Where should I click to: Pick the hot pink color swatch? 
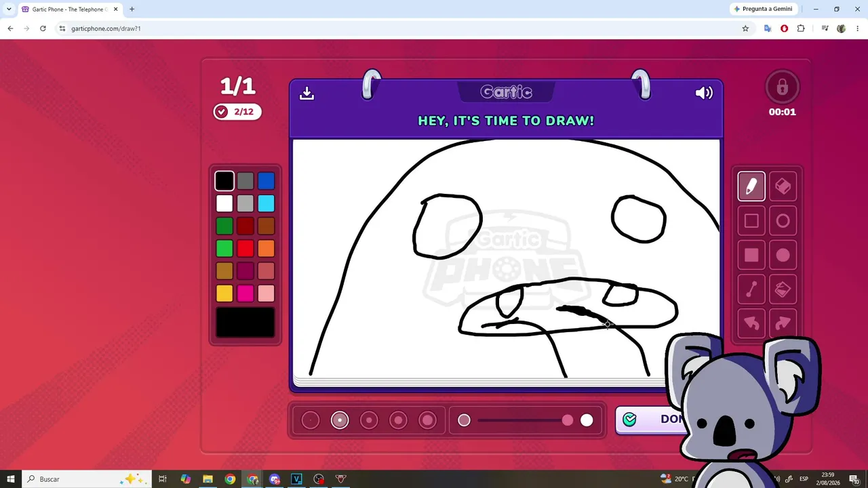coord(245,293)
